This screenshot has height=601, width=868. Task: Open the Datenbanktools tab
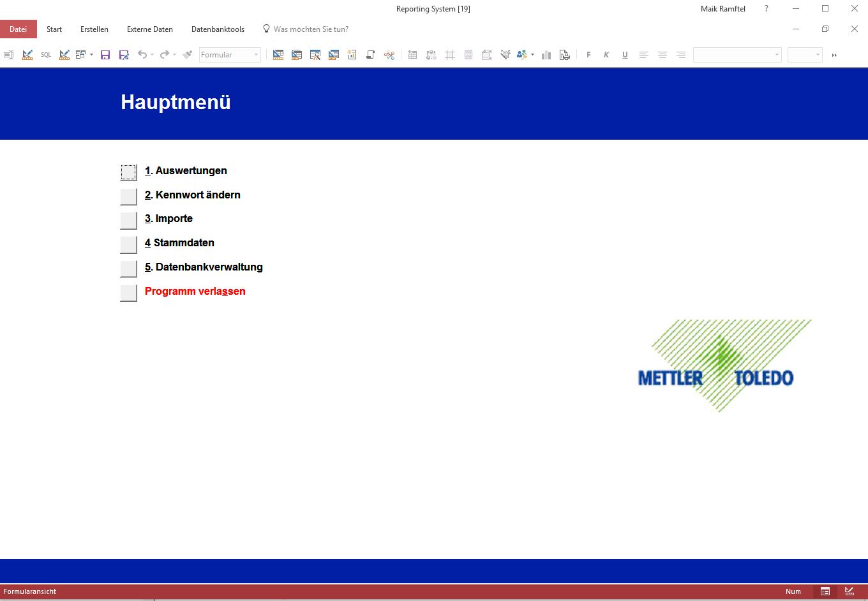coord(218,29)
